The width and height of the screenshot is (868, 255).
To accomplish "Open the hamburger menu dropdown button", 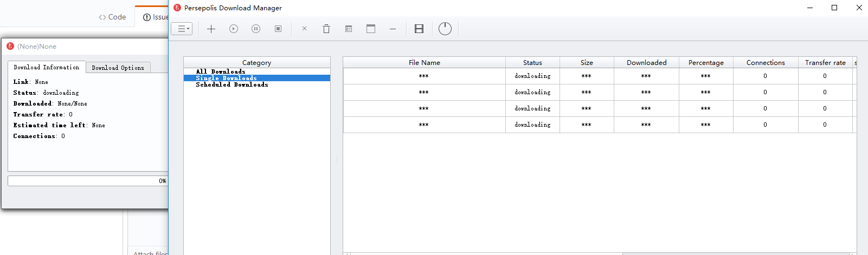I will coord(182,29).
